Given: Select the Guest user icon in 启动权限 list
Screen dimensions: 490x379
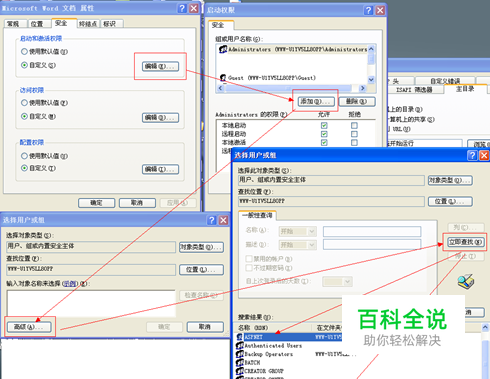Looking at the screenshot, I should click(x=223, y=78).
